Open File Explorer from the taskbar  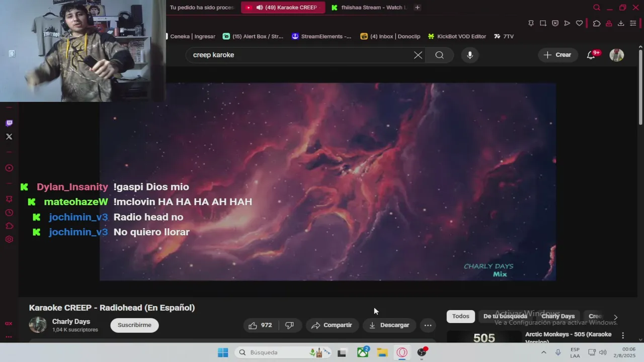382,352
